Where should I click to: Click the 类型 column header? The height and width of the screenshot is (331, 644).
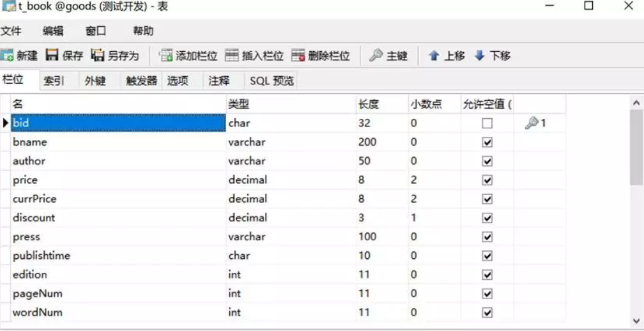(x=291, y=104)
